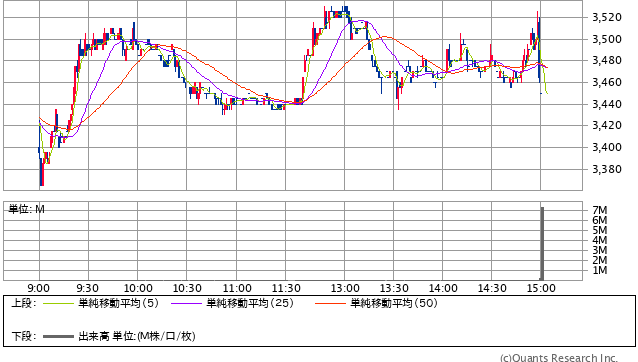Click the 2M volume axis label
The width and height of the screenshot is (638, 362).
[x=600, y=260]
